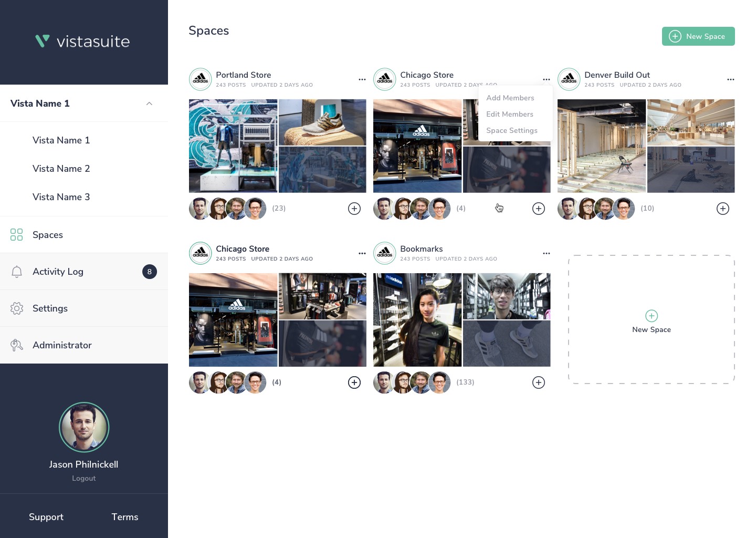Click the Spaces page heading
The width and height of the screenshot is (756, 538).
(209, 30)
